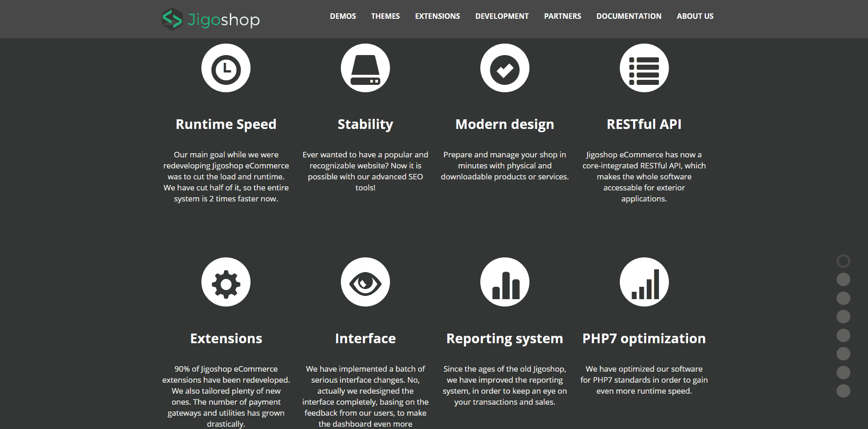The height and width of the screenshot is (429, 868).
Task: Go to the Extensions nav item
Action: pos(437,16)
